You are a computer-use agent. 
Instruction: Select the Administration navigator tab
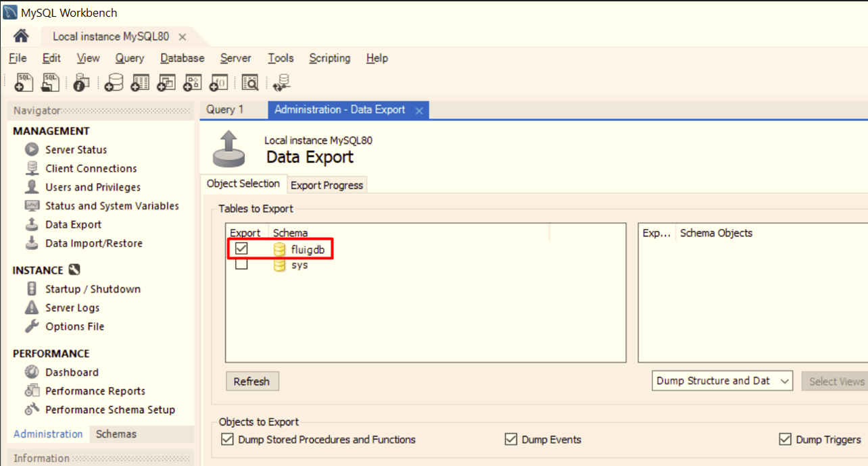pos(48,434)
